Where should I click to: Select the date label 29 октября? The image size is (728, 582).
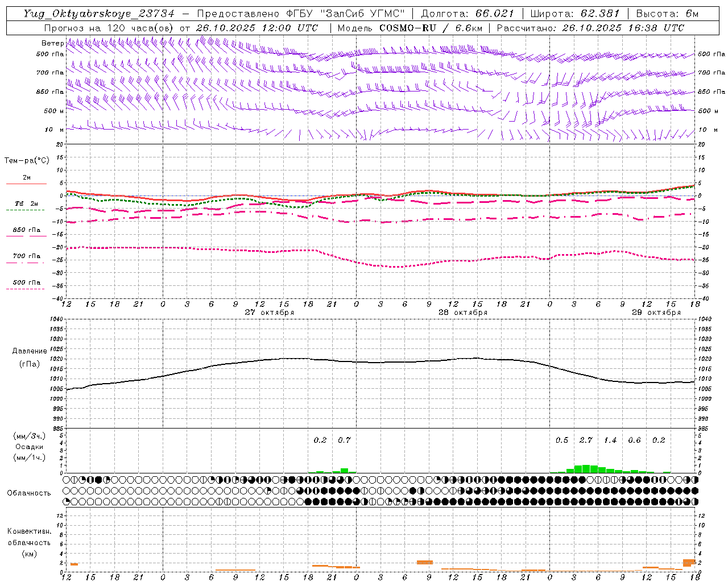tap(656, 313)
